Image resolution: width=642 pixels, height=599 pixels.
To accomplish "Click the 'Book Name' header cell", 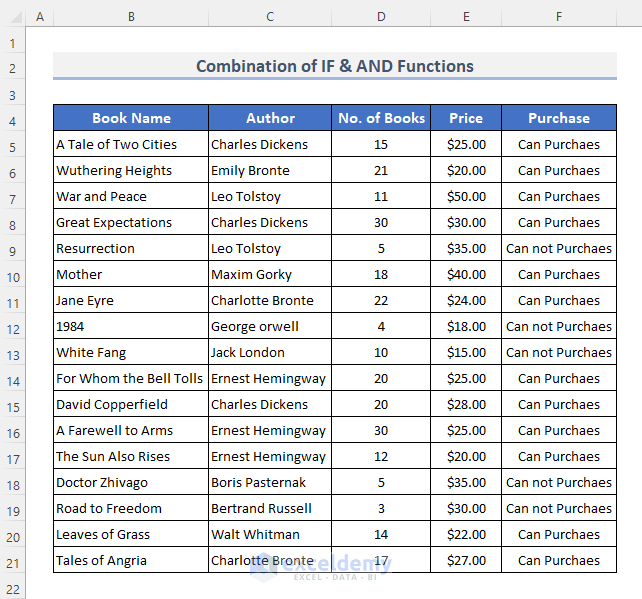I will (131, 118).
